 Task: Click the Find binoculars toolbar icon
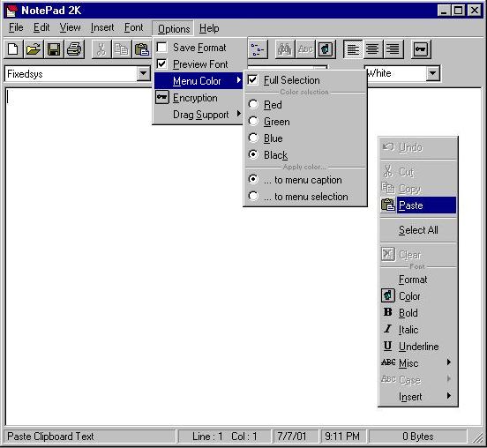coord(285,49)
